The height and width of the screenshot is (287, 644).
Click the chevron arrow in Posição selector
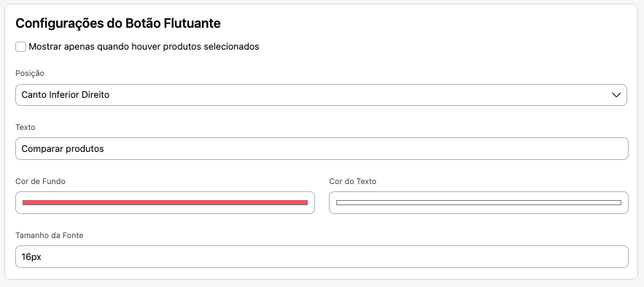tap(616, 95)
